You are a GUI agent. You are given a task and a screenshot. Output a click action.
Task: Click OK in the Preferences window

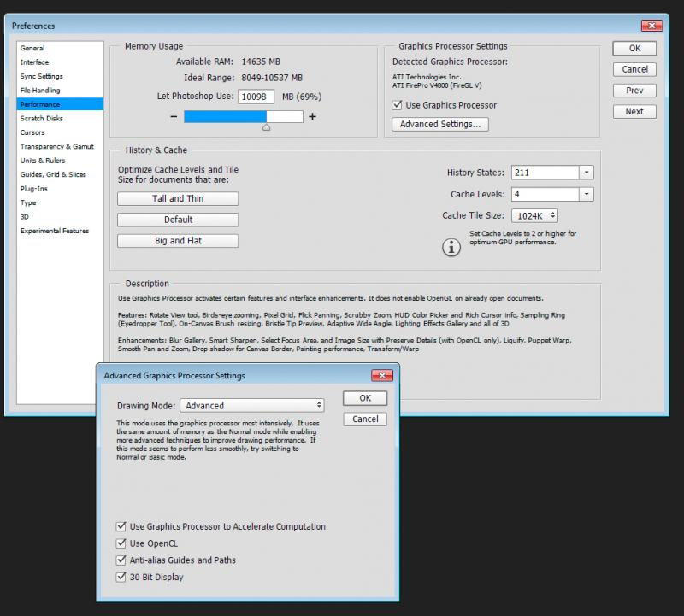[x=634, y=49]
